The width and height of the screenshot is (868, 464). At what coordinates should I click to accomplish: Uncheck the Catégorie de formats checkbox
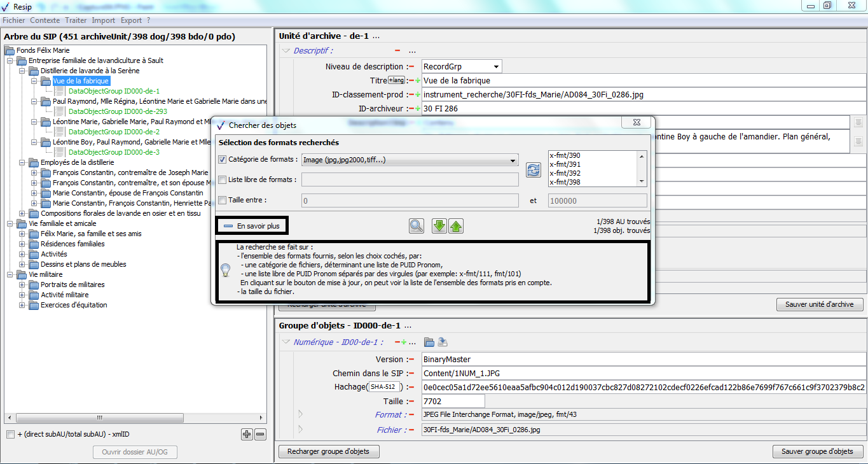coord(222,160)
